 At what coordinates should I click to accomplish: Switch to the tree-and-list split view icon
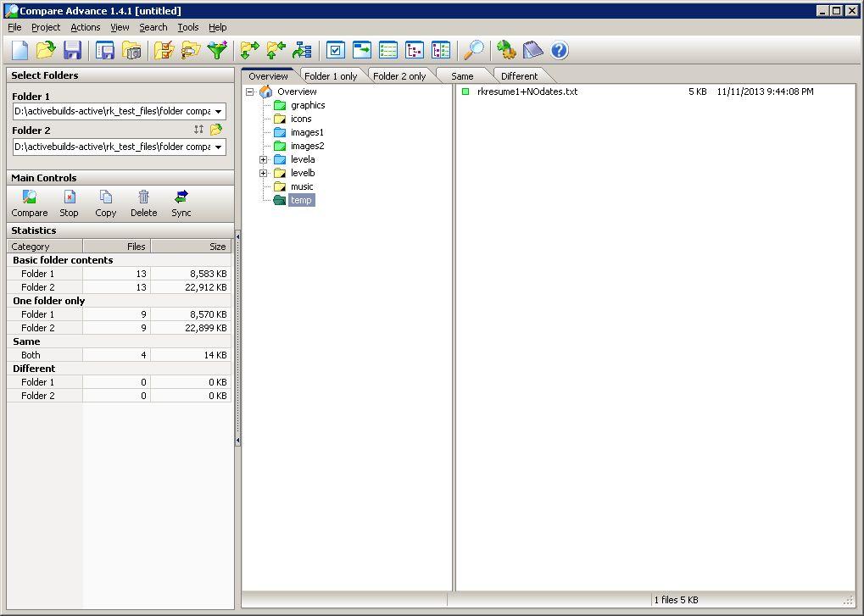(x=442, y=50)
